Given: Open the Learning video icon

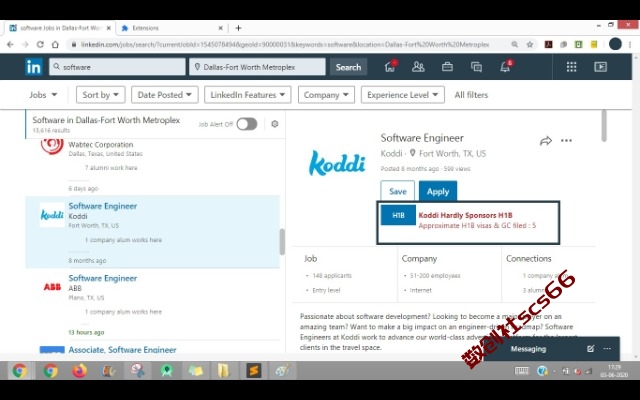Looking at the screenshot, I should point(600,67).
